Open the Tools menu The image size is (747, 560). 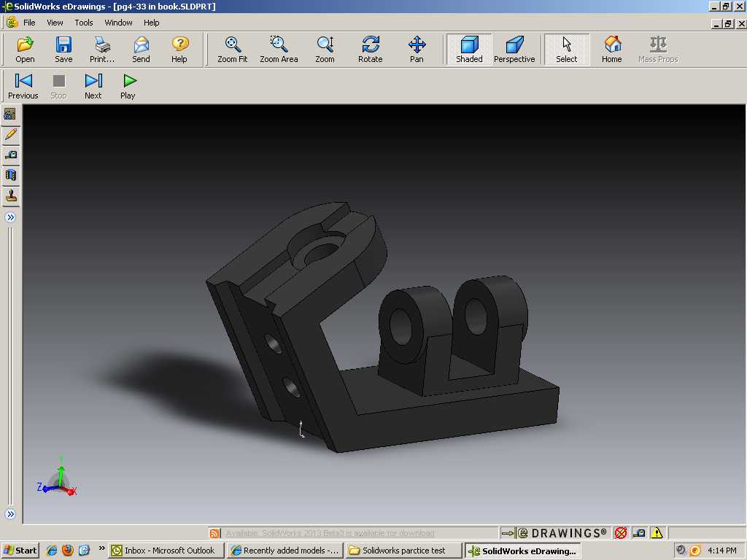(83, 23)
